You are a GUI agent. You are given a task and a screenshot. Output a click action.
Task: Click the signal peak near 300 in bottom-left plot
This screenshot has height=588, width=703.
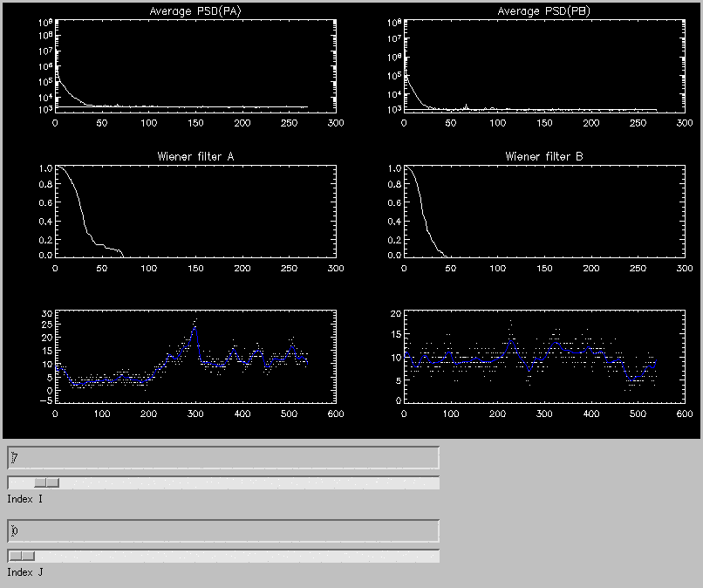(x=195, y=325)
